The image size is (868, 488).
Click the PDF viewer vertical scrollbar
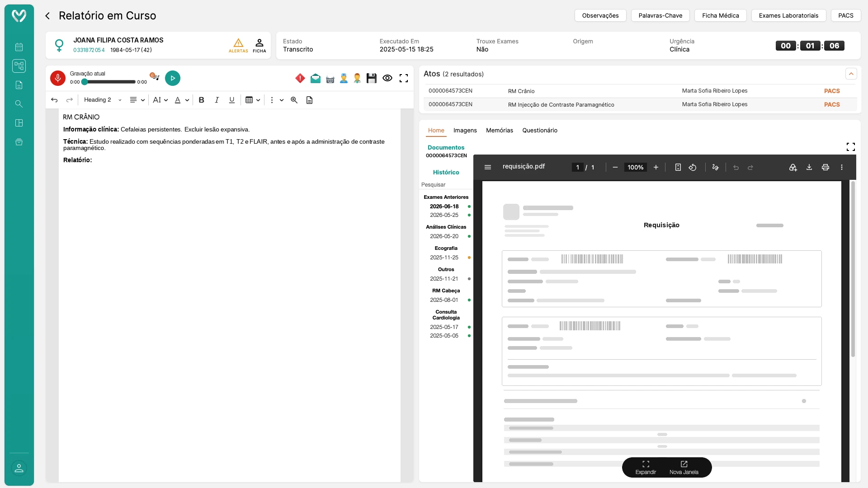pos(853,269)
